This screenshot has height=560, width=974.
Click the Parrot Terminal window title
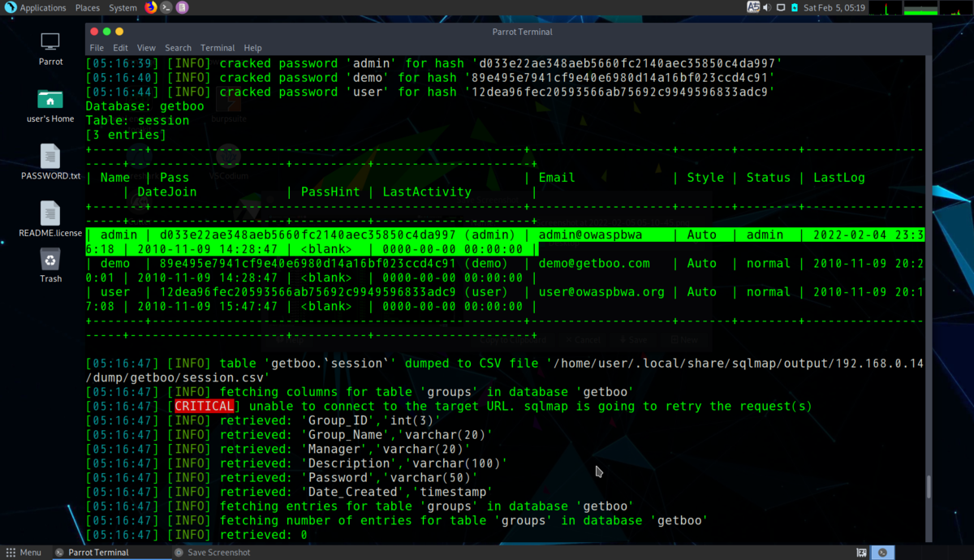tap(522, 32)
